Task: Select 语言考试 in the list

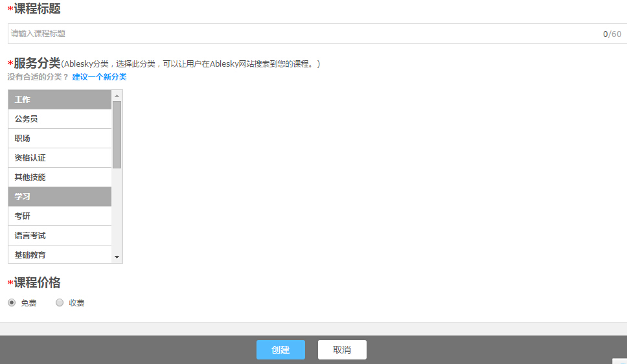Action: [x=60, y=236]
